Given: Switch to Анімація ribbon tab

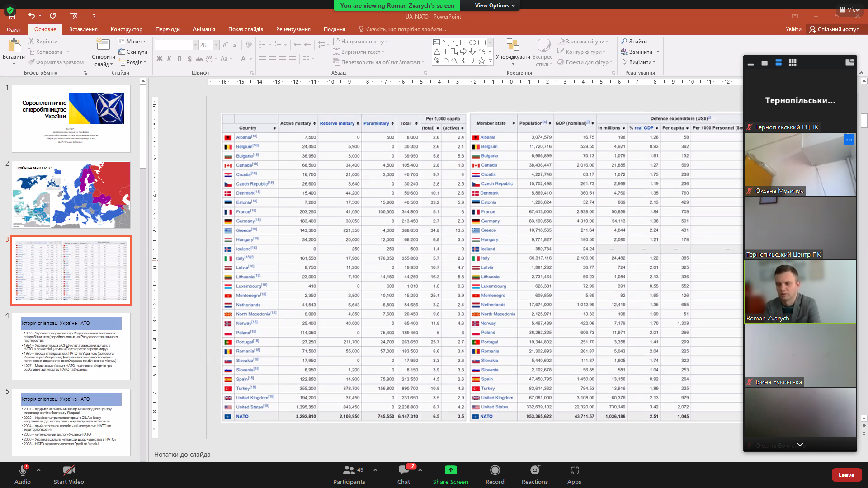Looking at the screenshot, I should point(204,29).
